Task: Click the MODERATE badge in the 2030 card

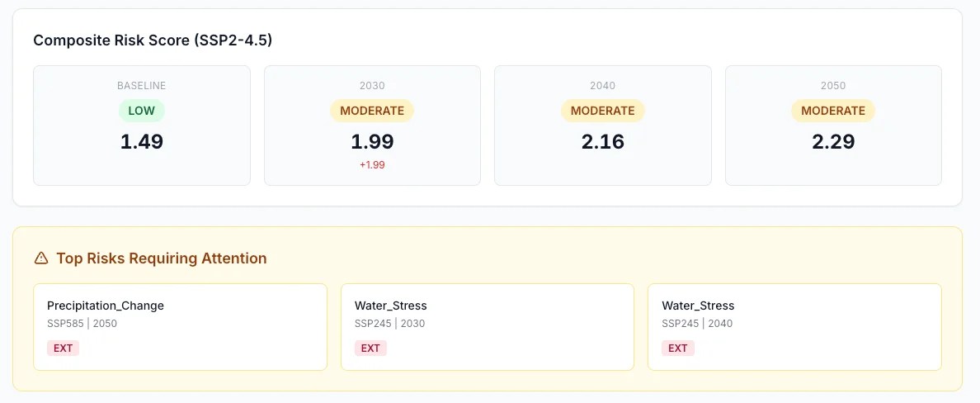Action: pos(372,111)
